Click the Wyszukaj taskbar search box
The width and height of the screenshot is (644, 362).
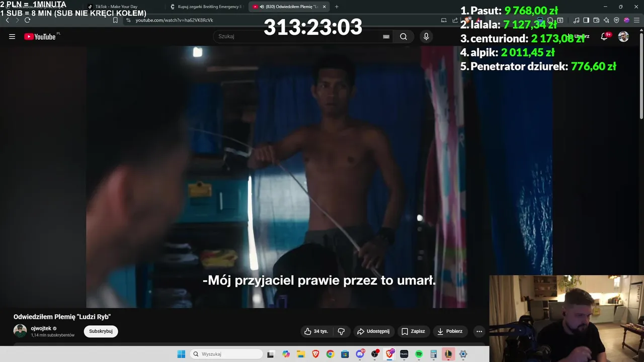tap(226, 354)
